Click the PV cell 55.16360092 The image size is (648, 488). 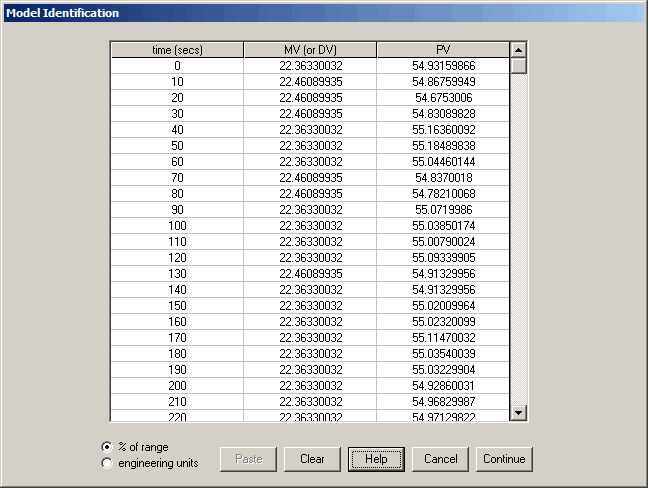pyautogui.click(x=443, y=130)
